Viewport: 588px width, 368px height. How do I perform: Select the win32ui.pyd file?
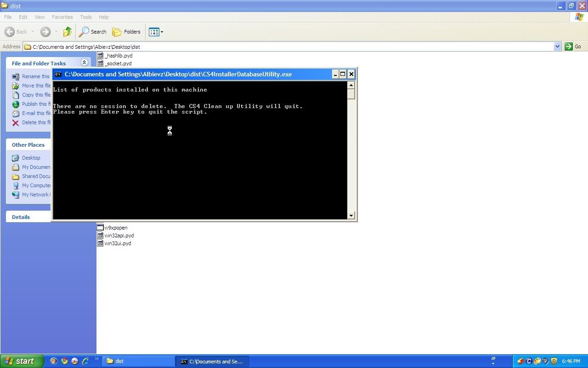(x=114, y=243)
